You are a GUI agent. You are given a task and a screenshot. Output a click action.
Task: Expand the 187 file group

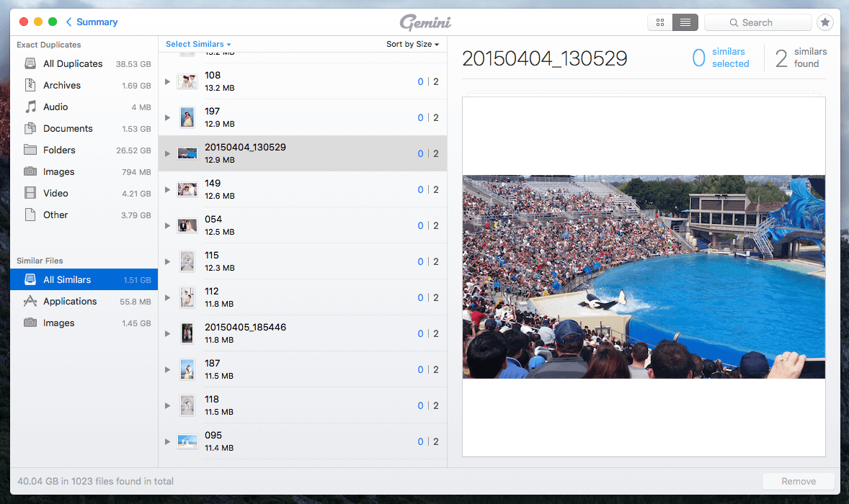[167, 370]
